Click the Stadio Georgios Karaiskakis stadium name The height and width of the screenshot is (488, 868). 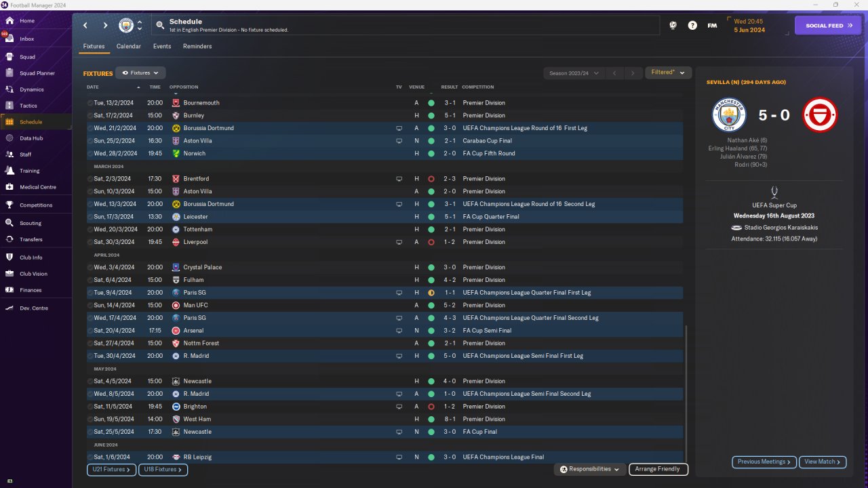pos(781,228)
